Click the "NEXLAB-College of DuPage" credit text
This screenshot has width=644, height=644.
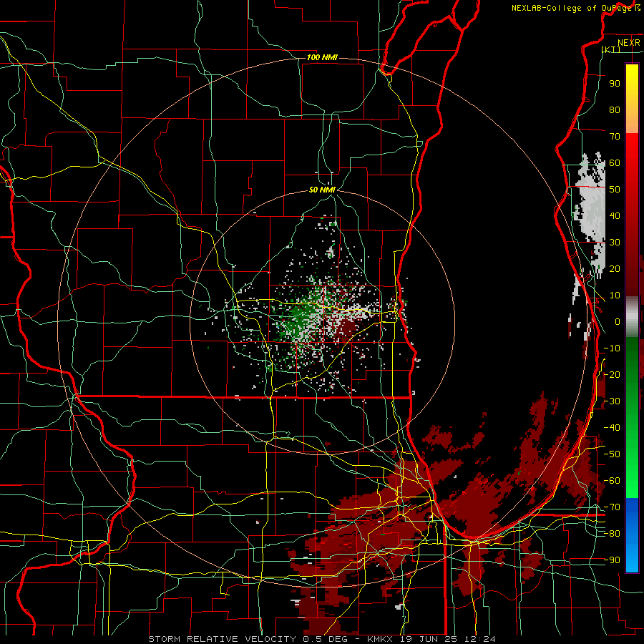click(x=572, y=8)
